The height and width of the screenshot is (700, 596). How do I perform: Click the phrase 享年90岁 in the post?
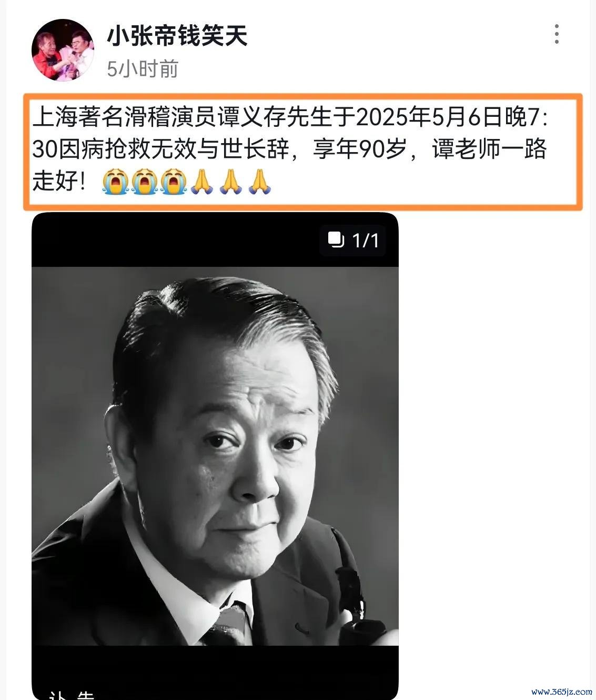pyautogui.click(x=360, y=149)
